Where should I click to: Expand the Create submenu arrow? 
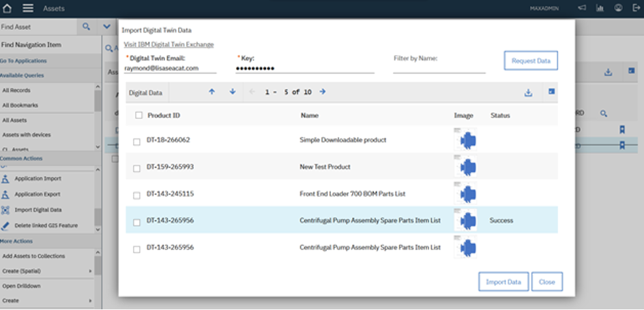90,301
